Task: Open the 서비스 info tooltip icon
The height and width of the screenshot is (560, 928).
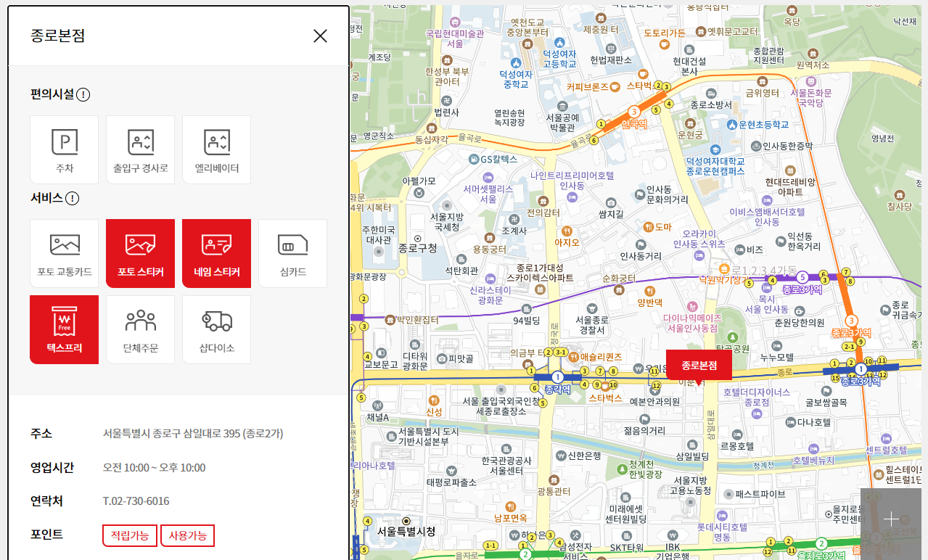Action: point(73,198)
